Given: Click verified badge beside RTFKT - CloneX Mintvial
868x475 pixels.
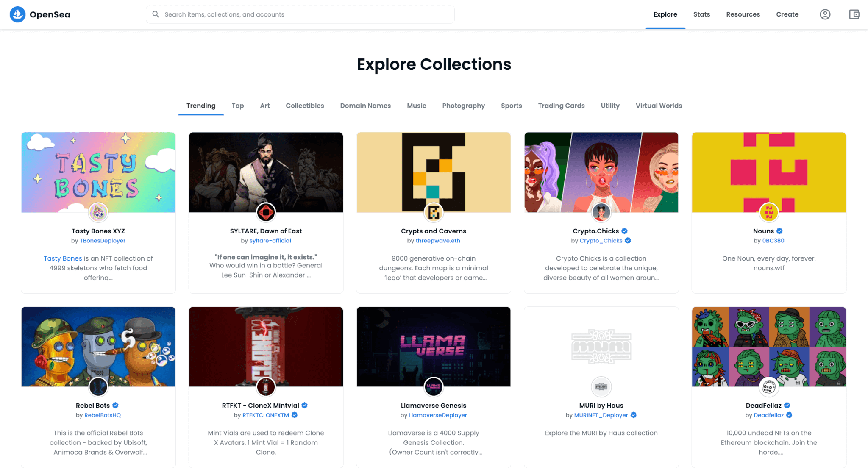Looking at the screenshot, I should point(304,406).
